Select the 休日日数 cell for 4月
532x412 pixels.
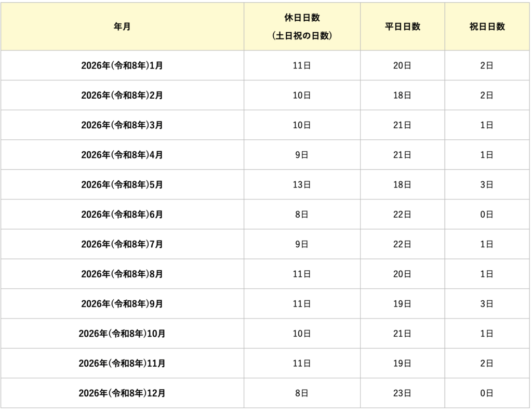(302, 155)
